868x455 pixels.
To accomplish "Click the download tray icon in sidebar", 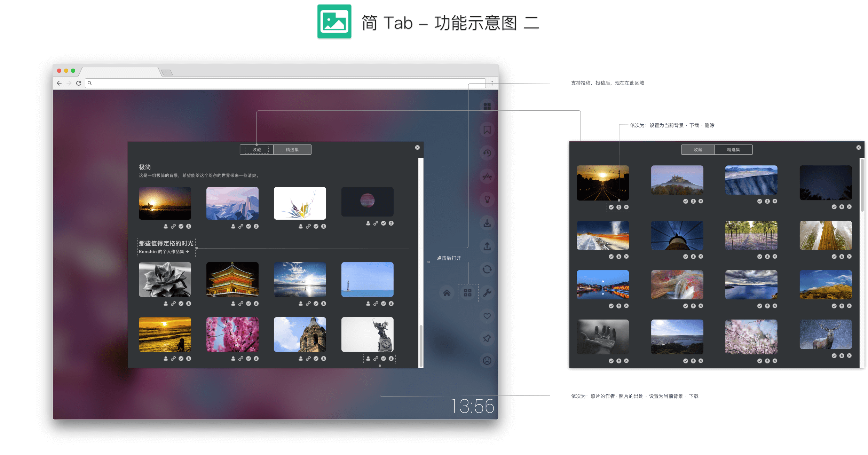I will coord(487,223).
